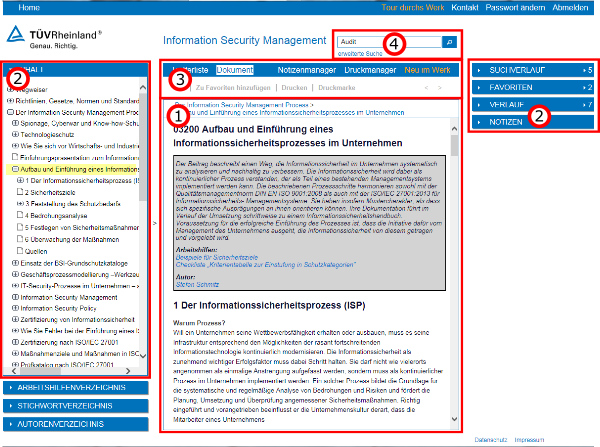Click document scrollbar down arrow
This screenshot has height=447, width=600.
coord(454,419)
